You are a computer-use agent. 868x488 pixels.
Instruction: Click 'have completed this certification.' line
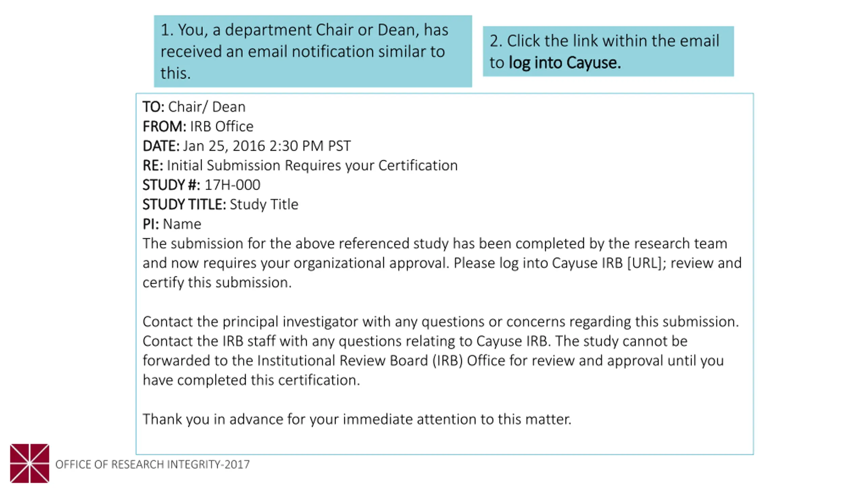251,380
